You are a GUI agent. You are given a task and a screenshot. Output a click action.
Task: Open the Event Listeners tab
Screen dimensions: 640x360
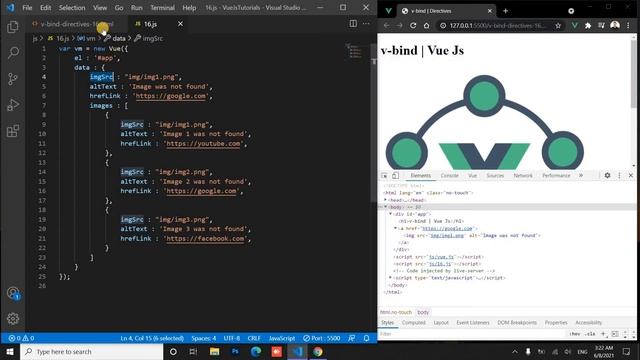coord(473,322)
